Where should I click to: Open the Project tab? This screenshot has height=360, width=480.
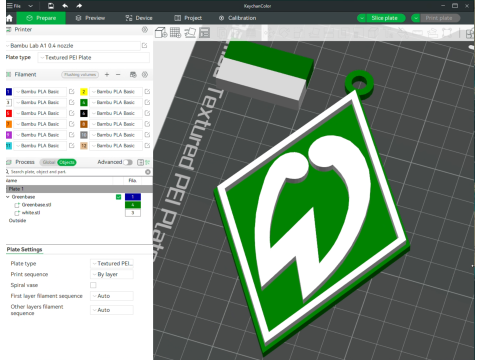188,18
